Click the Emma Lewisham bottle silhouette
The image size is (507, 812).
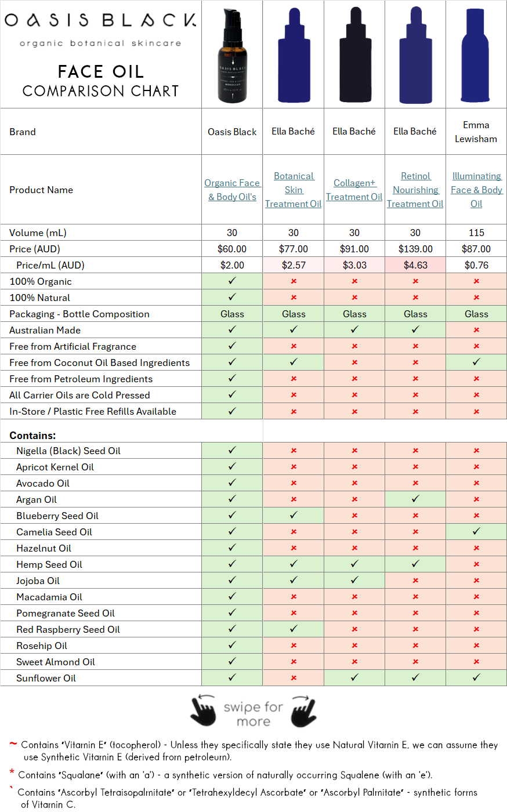(x=476, y=56)
